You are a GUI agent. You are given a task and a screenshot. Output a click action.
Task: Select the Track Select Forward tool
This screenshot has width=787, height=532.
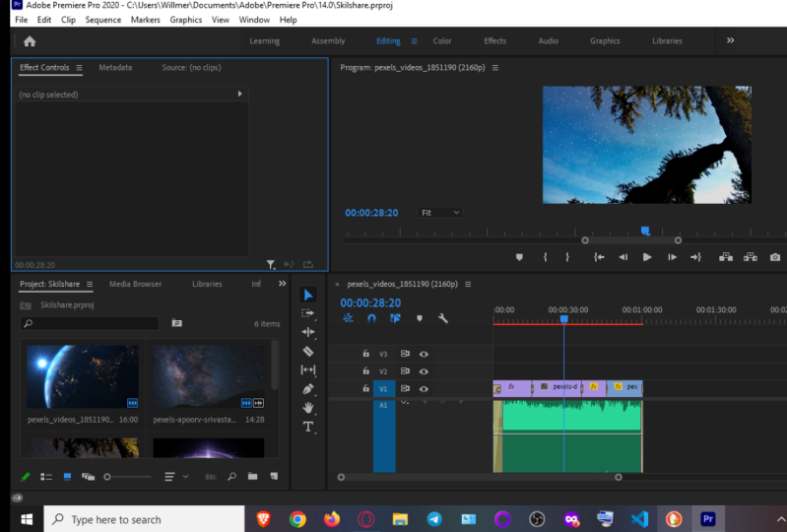[x=307, y=313]
